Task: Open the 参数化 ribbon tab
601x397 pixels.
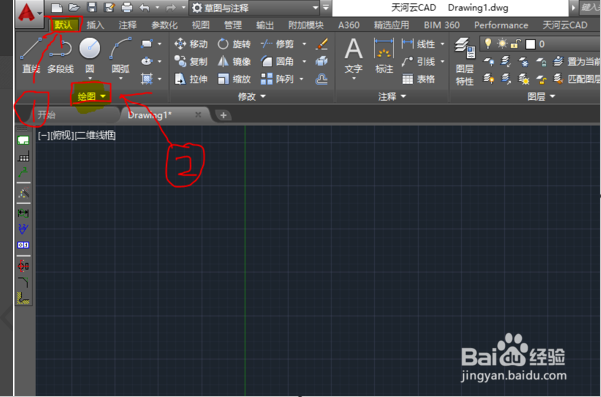Action: (x=164, y=25)
